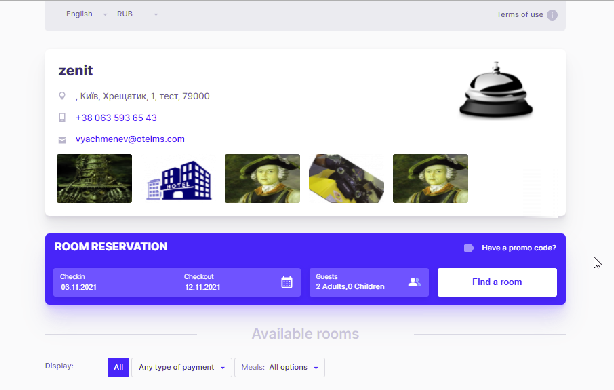The height and width of the screenshot is (390, 614).
Task: Click the guests people icon
Action: 414,282
